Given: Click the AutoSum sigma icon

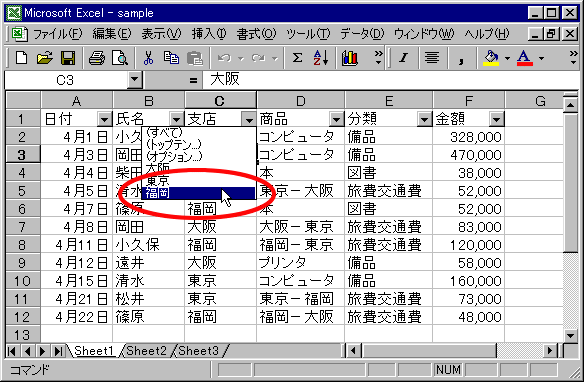Looking at the screenshot, I should coord(297,58).
